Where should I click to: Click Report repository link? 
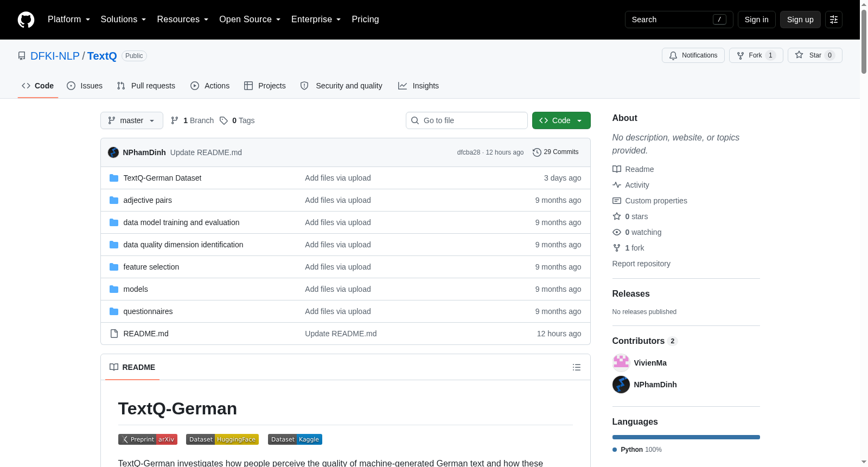coord(641,264)
